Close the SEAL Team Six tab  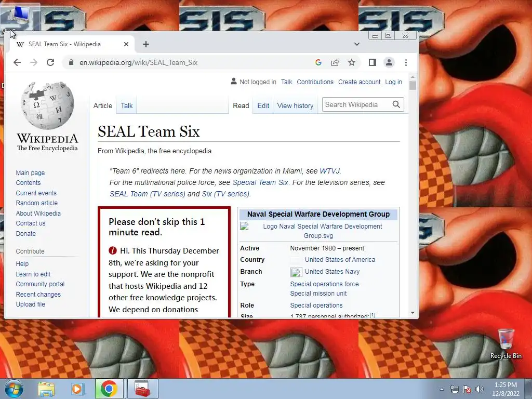coord(126,44)
